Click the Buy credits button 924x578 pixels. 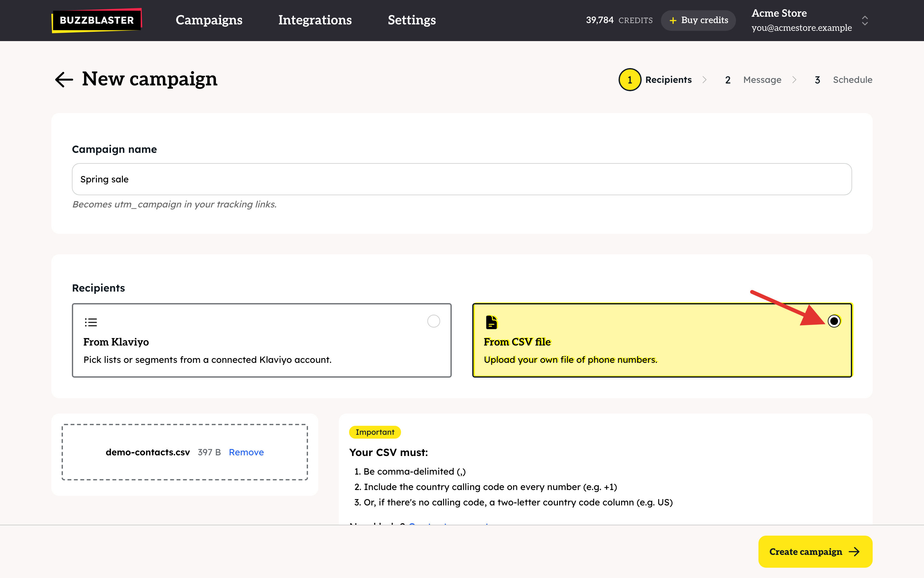tap(698, 20)
